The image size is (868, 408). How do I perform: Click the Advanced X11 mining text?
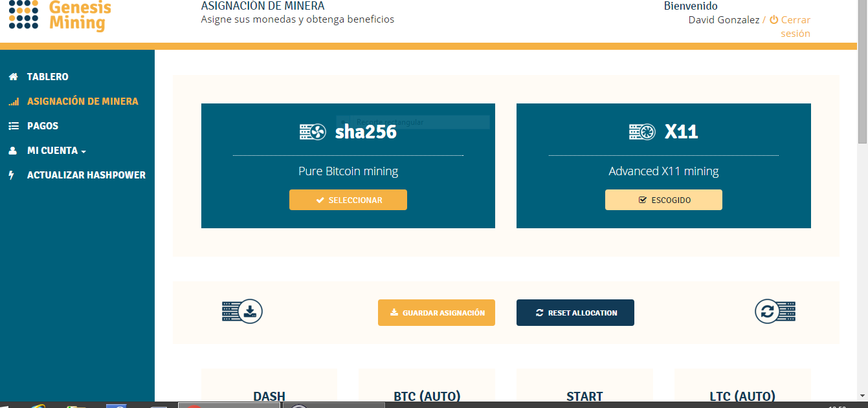coord(663,171)
